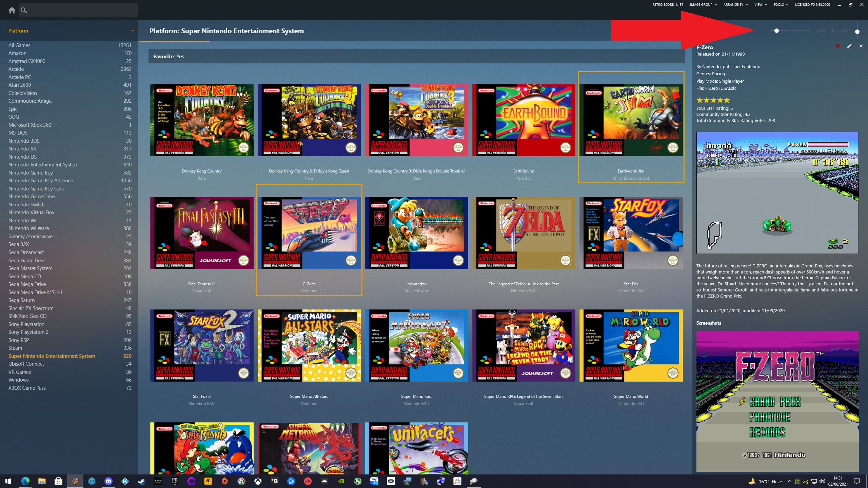The width and height of the screenshot is (868, 488).
Task: Open Kodi from the taskbar
Action: [125, 481]
